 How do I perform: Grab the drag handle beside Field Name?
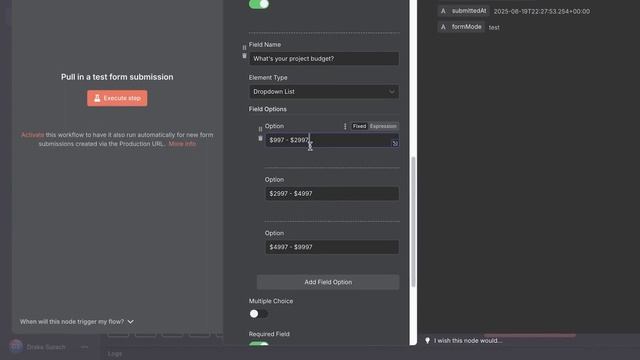coord(244,47)
